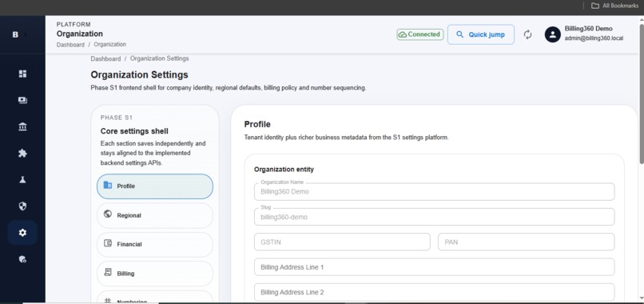Click the Organization breadcrumb in top header
Screen dimensions: 644x304
point(109,45)
